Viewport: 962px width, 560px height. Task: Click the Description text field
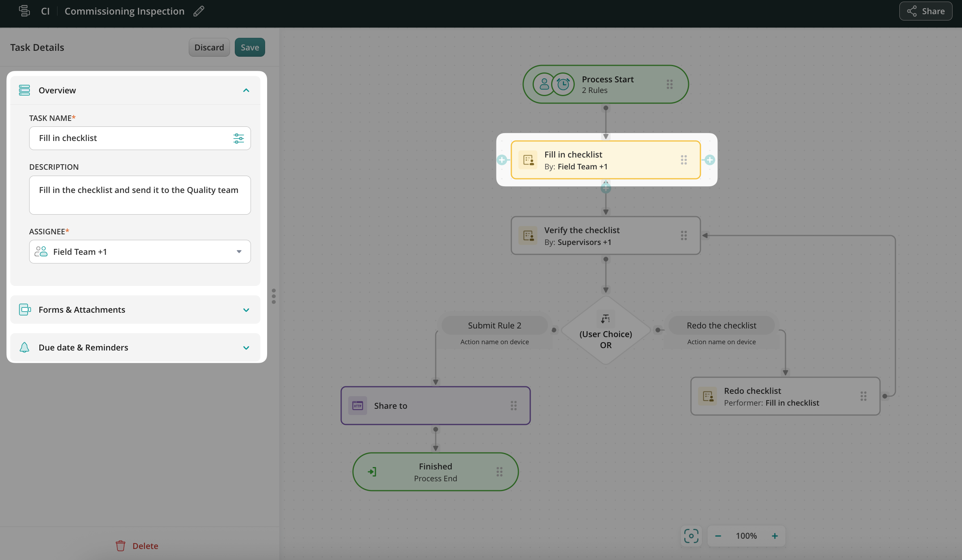pos(140,195)
